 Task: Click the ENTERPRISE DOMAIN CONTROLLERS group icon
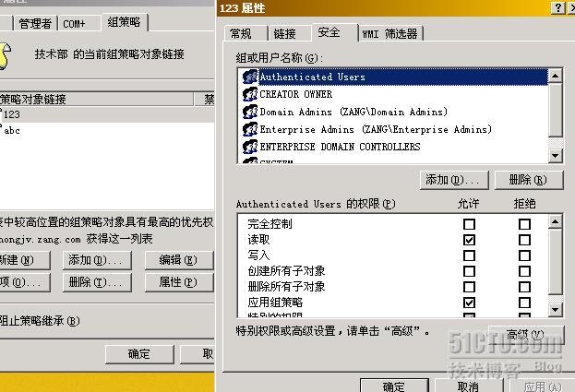coord(250,147)
